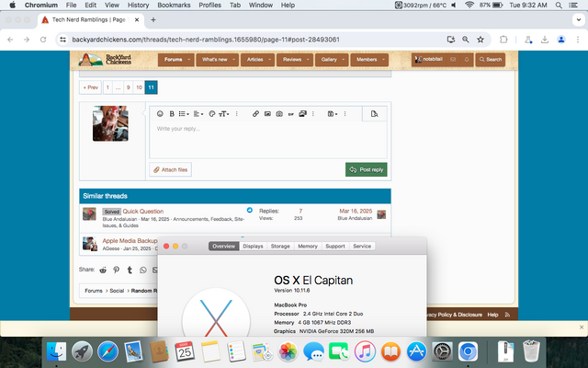Viewport: 588px width, 368px height.
Task: Open a new browser tab
Action: pyautogui.click(x=153, y=20)
